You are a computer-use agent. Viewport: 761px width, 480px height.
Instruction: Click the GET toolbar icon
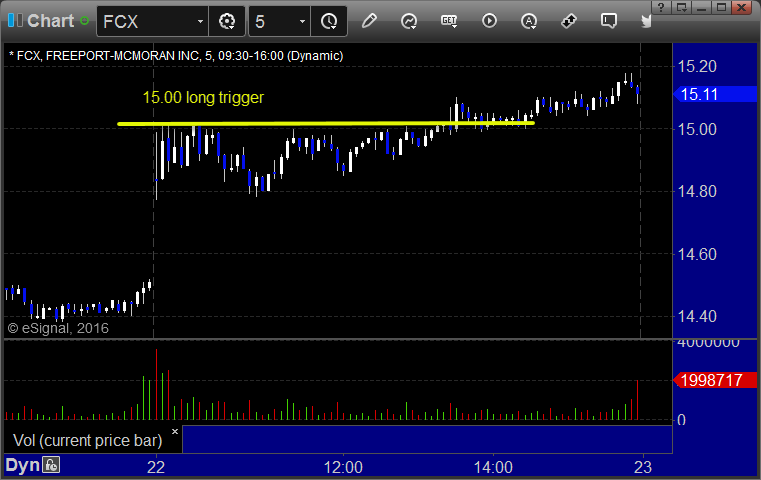click(449, 21)
